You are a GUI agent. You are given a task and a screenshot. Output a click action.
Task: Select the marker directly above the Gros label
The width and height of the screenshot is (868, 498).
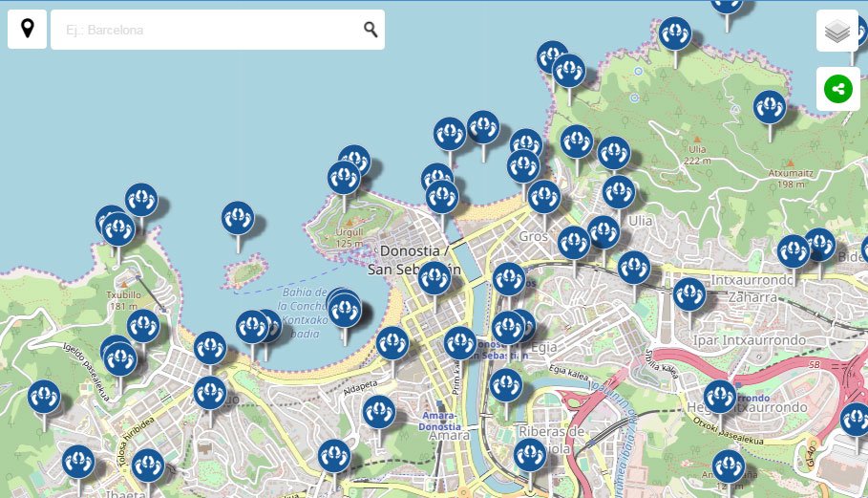[x=543, y=197]
